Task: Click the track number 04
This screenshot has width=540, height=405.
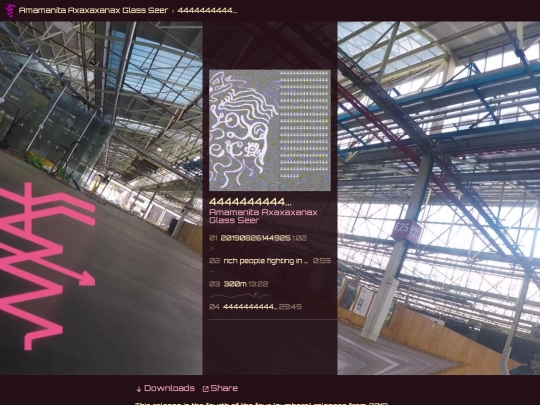Action: [x=214, y=307]
